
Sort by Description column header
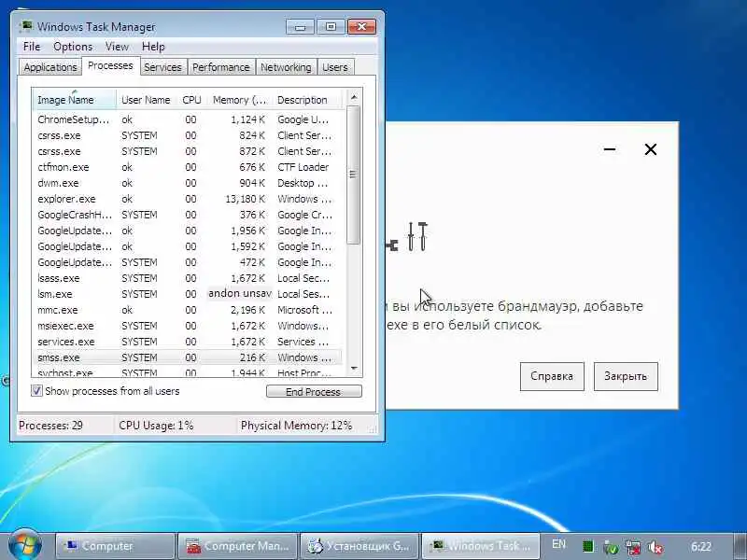click(308, 100)
